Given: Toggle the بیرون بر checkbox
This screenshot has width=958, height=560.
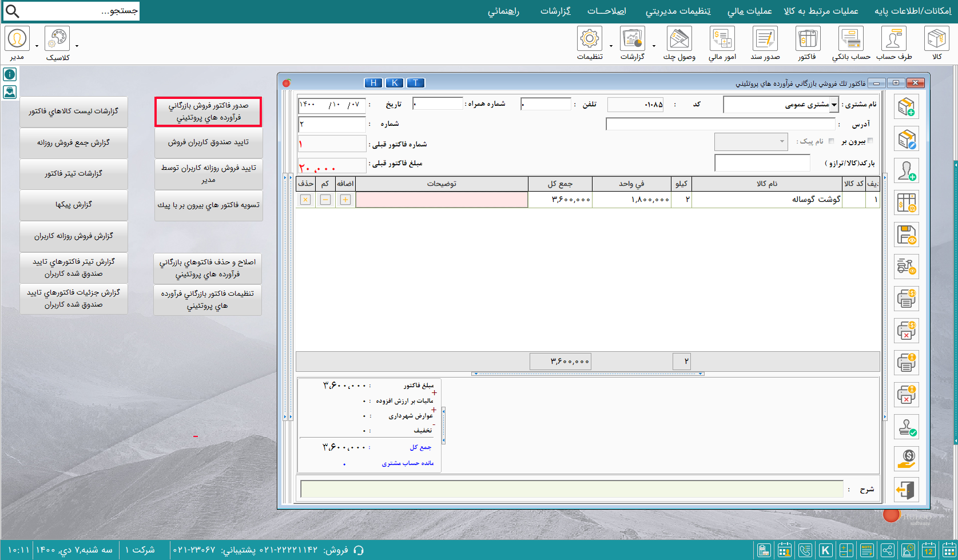Looking at the screenshot, I should [870, 141].
